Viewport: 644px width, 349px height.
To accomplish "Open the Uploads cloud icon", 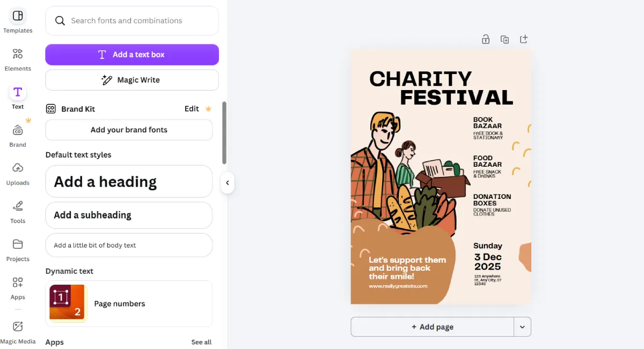I will click(x=18, y=168).
